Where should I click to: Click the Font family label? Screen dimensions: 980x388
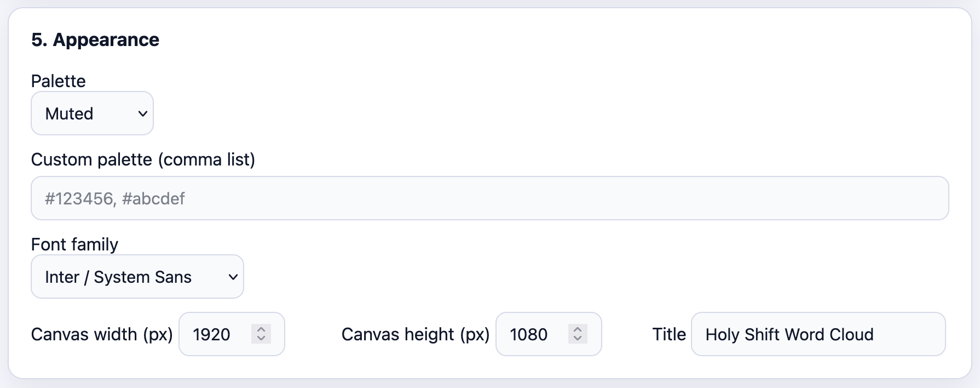point(74,244)
